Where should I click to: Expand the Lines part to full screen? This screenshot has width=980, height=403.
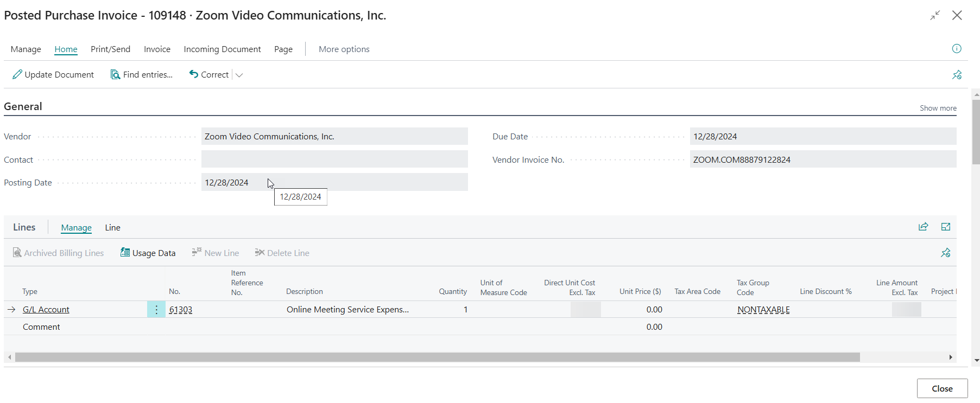pos(946,227)
